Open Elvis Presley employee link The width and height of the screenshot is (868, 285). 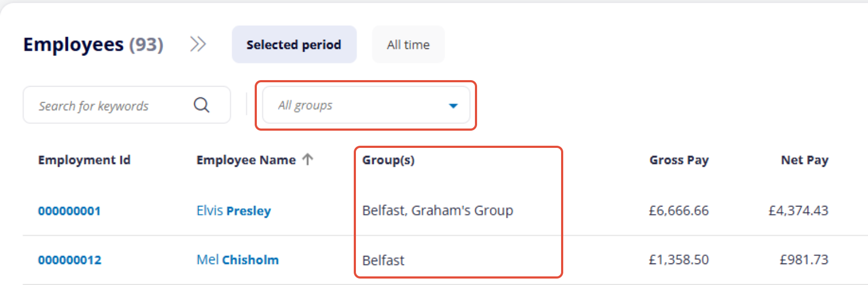pyautogui.click(x=234, y=211)
